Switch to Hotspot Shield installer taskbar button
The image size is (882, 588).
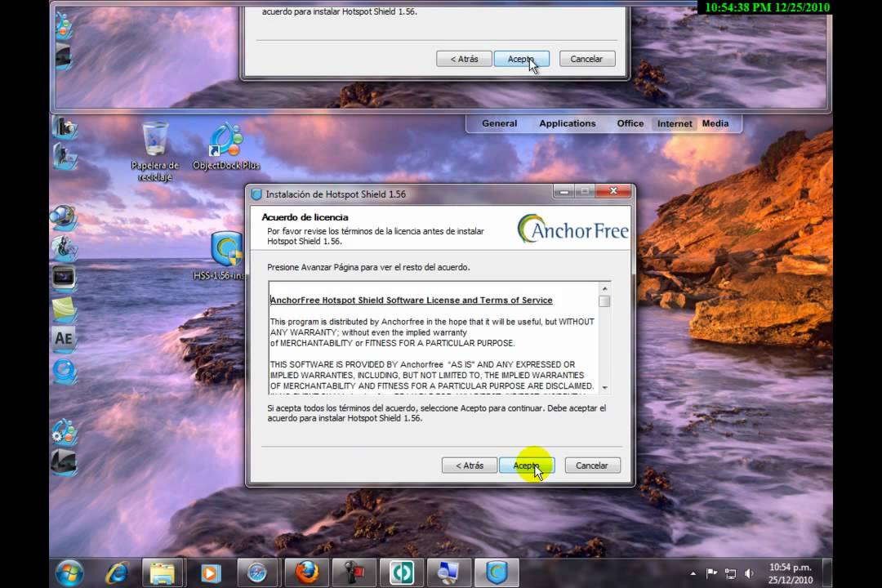click(497, 572)
